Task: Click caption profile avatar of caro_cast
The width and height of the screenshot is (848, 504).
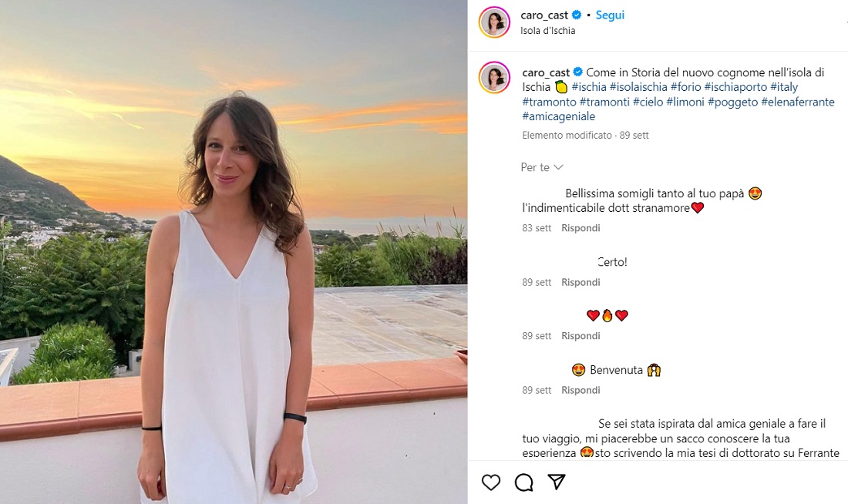Action: point(494,78)
